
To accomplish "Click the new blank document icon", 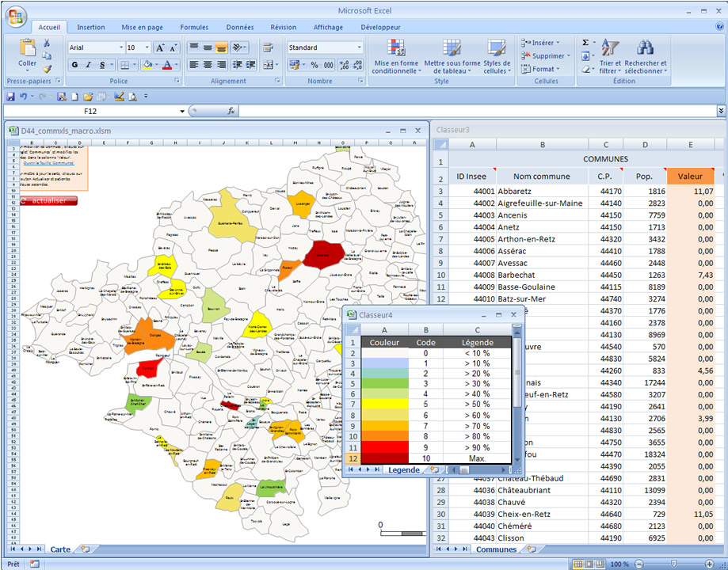I will tap(74, 97).
